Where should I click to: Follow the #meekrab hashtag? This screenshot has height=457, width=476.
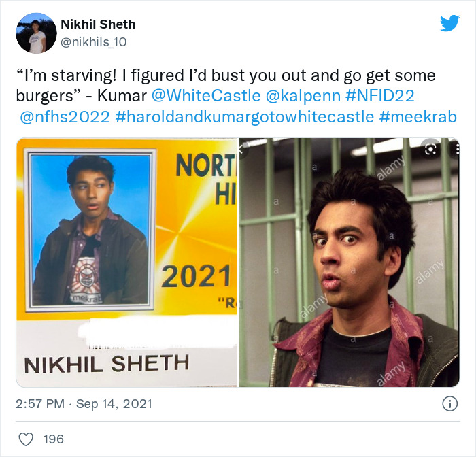click(x=418, y=117)
